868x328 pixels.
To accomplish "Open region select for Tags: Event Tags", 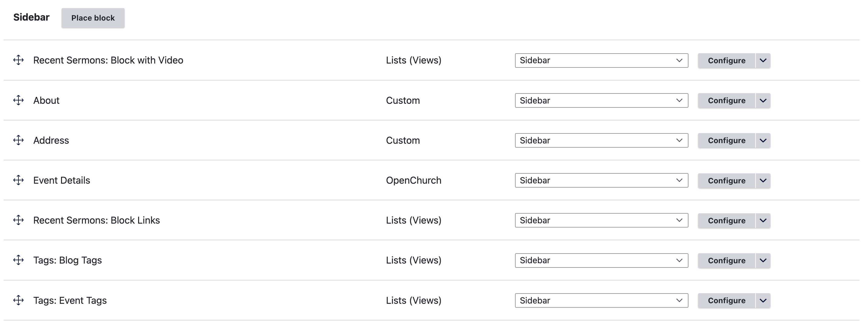I will pyautogui.click(x=601, y=301).
